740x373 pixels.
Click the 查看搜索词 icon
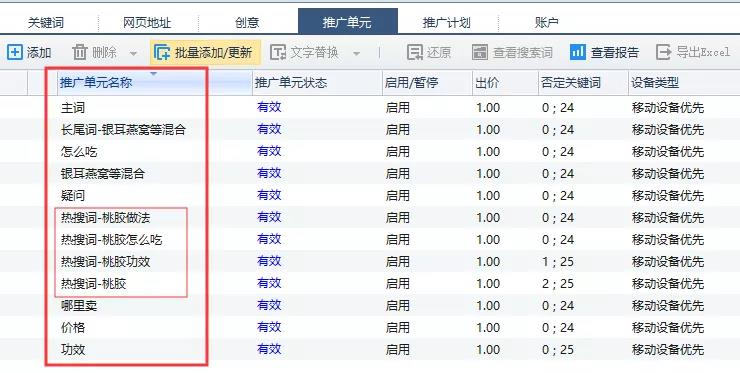pyautogui.click(x=480, y=52)
